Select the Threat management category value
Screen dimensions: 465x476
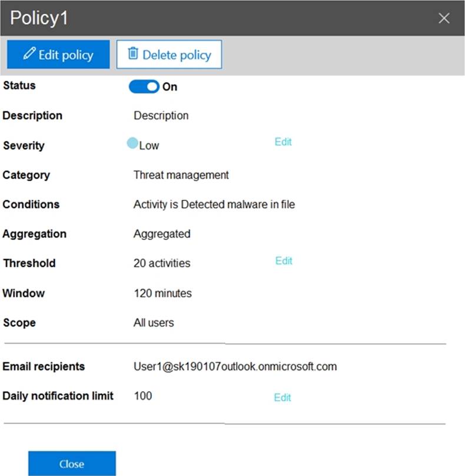pyautogui.click(x=181, y=175)
